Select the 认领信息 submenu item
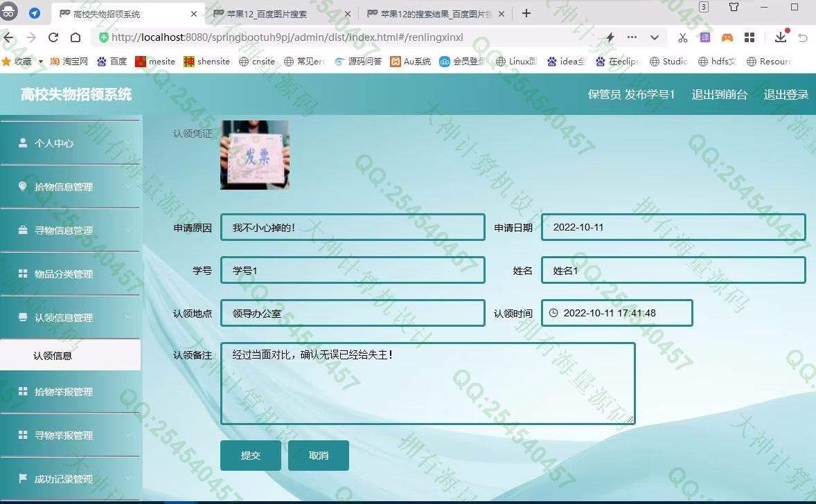 pyautogui.click(x=70, y=355)
